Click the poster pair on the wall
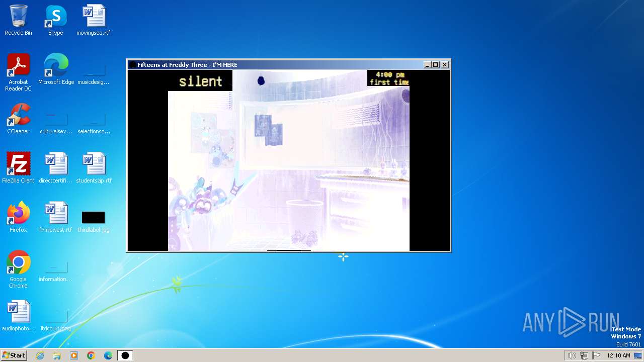644x362 pixels. coord(268,130)
